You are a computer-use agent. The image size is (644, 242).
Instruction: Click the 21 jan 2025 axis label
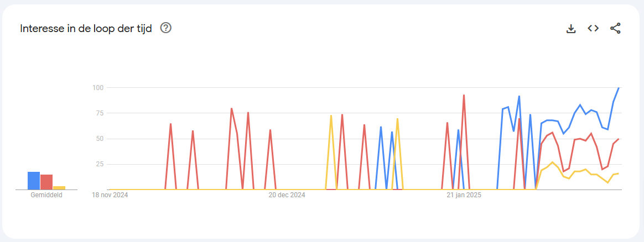coord(464,195)
